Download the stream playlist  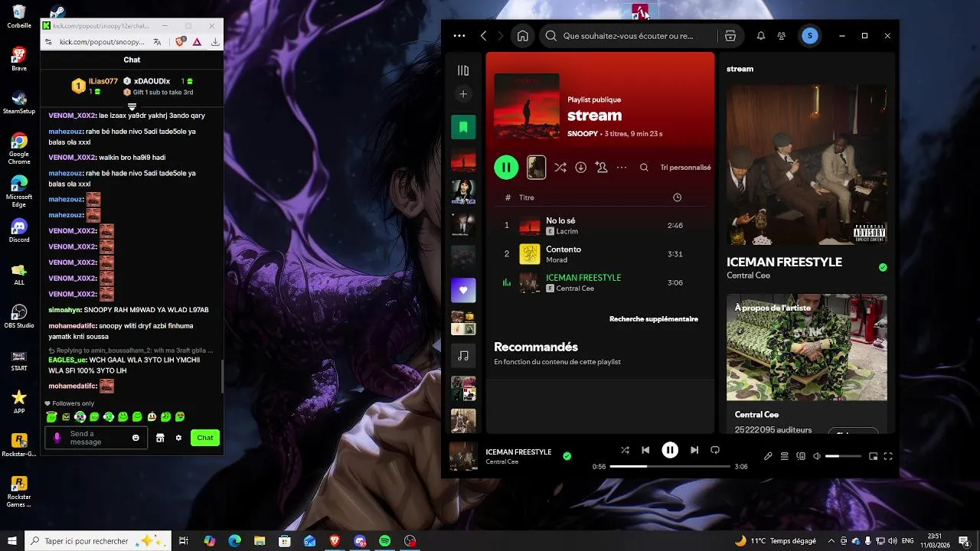coord(581,168)
